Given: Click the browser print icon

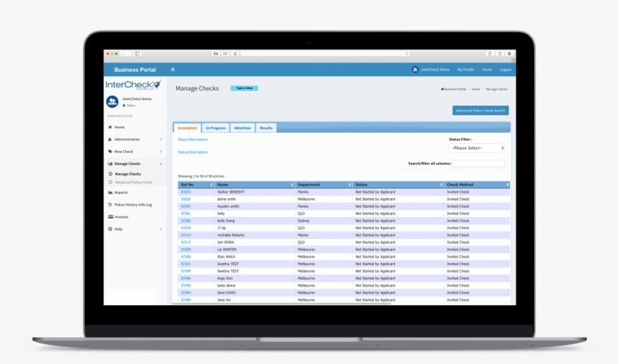Looking at the screenshot, I should click(x=216, y=54).
